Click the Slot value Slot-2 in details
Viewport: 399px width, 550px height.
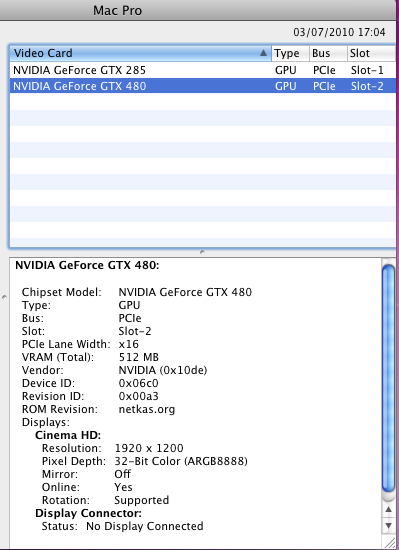pos(135,331)
